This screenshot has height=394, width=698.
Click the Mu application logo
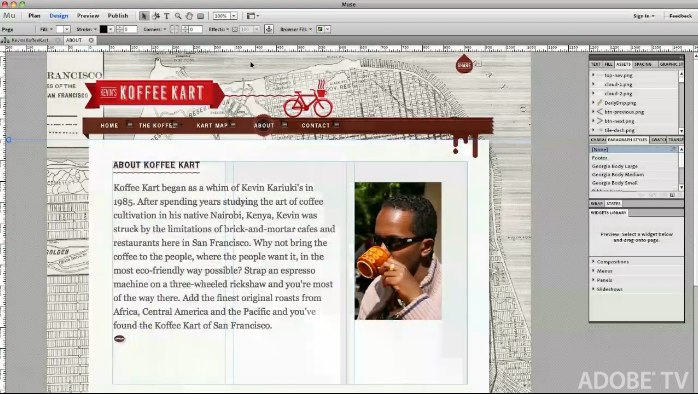(9, 16)
